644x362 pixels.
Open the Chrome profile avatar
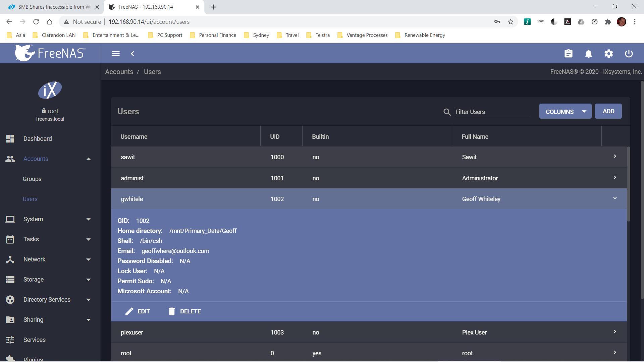tap(622, 22)
